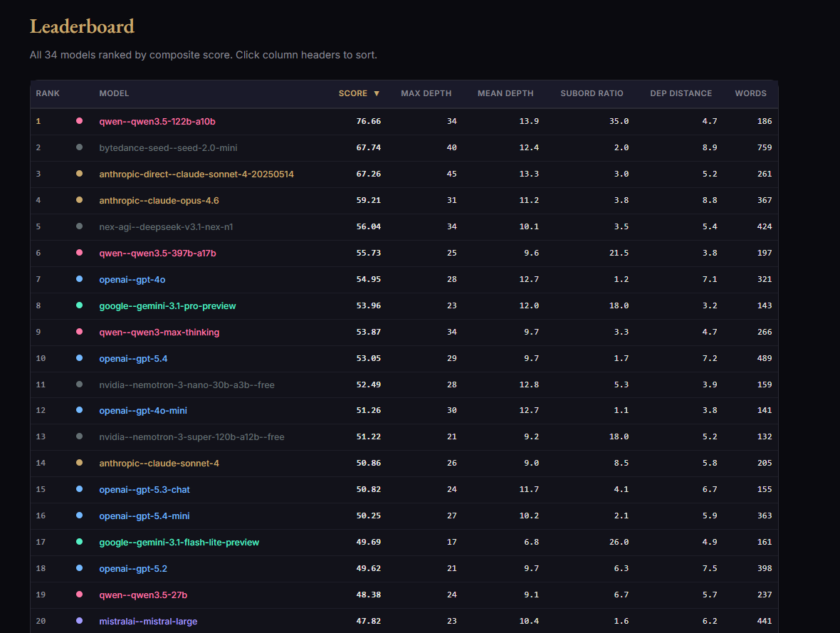
Task: Click green dot beside gemini-3.1-flash-lite-preview
Action: click(79, 542)
